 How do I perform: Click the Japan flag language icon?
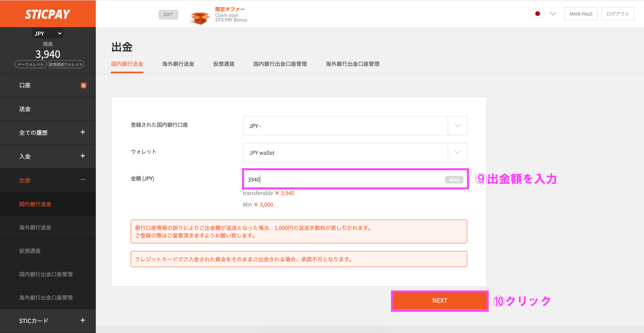point(537,14)
